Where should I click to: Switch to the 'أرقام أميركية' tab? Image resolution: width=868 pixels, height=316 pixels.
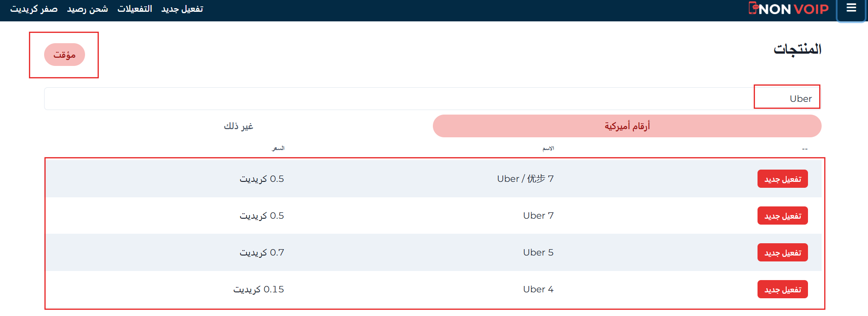click(627, 126)
